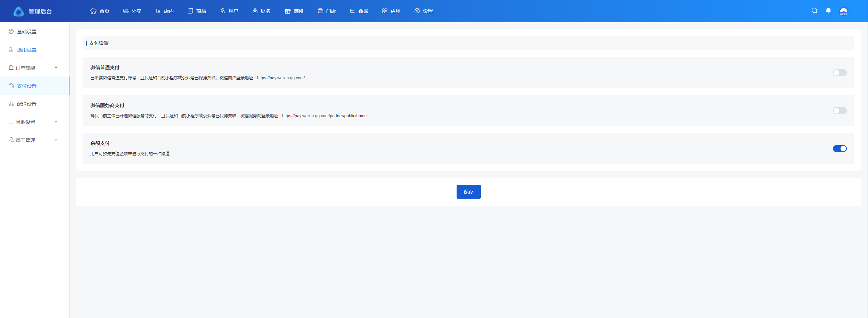Open the 门店 top menu
868x318 pixels.
[x=327, y=11]
